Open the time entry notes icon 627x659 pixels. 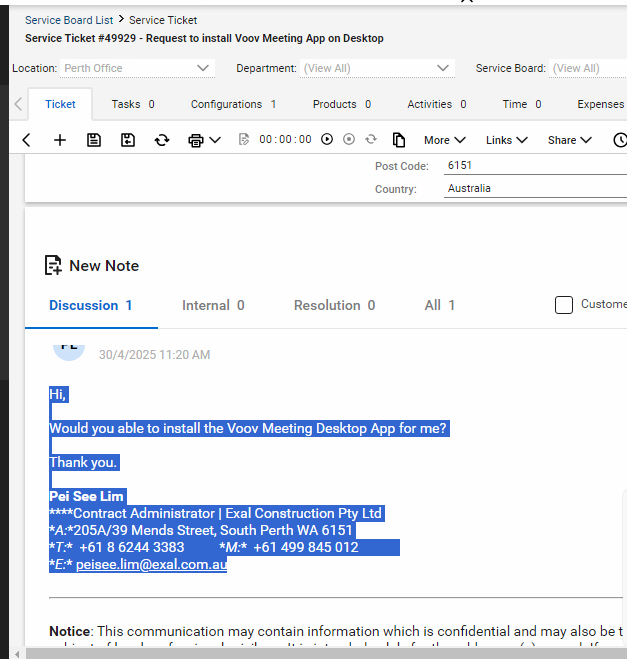pyautogui.click(x=244, y=139)
